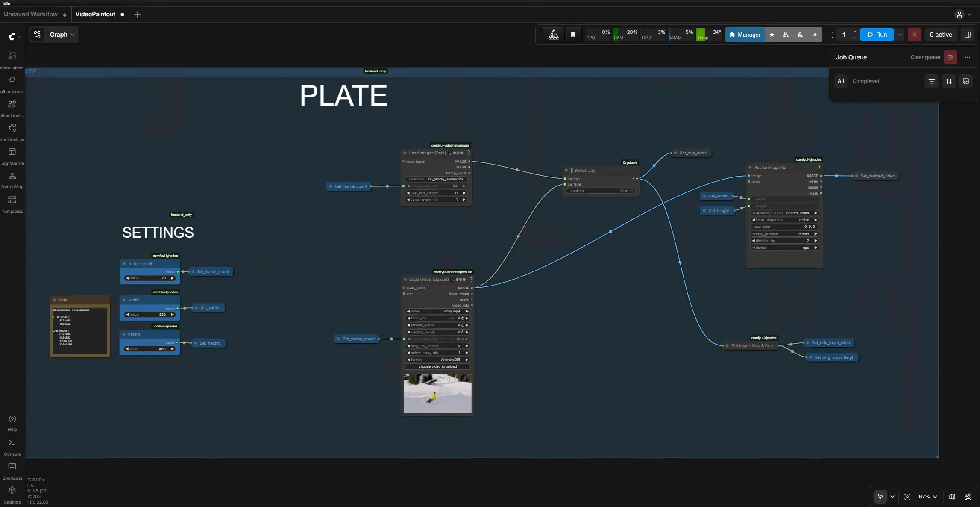Click the star favorites icon in the toolbar

coord(772,35)
